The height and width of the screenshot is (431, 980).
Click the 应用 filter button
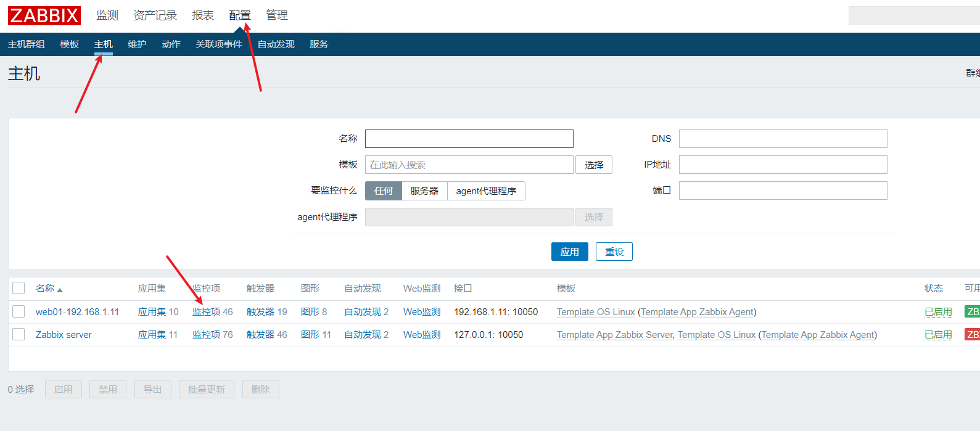(x=570, y=252)
